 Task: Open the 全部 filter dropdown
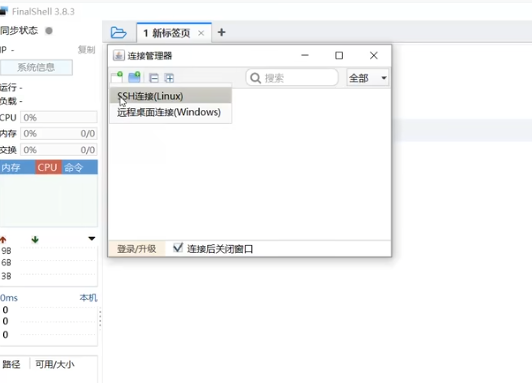tap(368, 78)
